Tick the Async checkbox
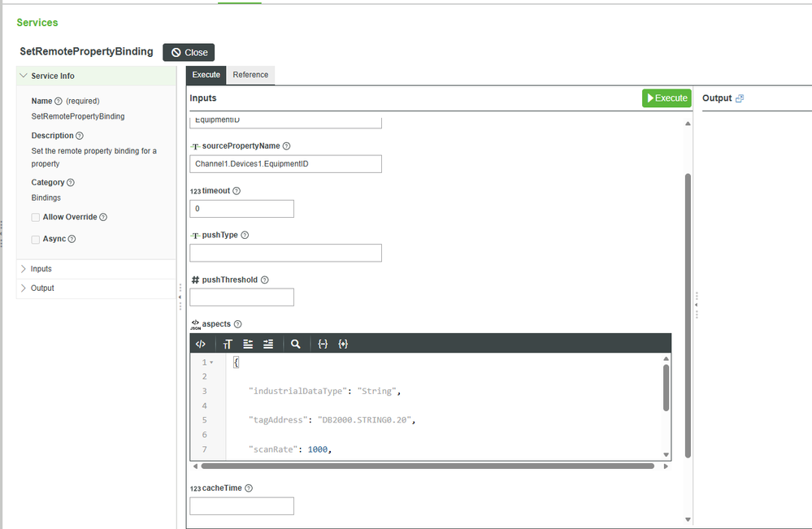 (35, 239)
